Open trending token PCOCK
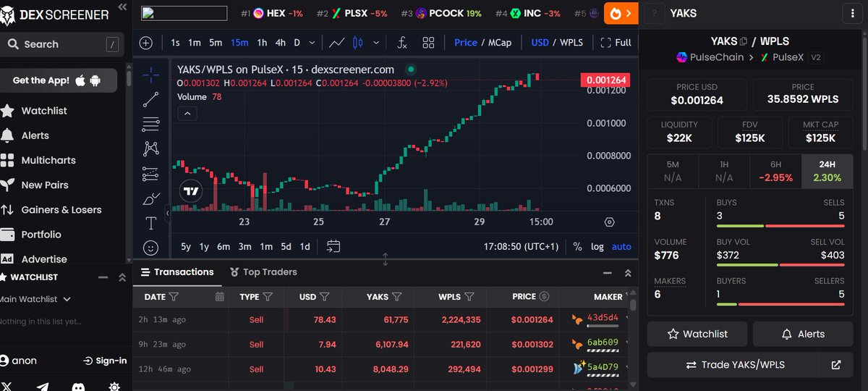The height and width of the screenshot is (391, 868). point(441,13)
